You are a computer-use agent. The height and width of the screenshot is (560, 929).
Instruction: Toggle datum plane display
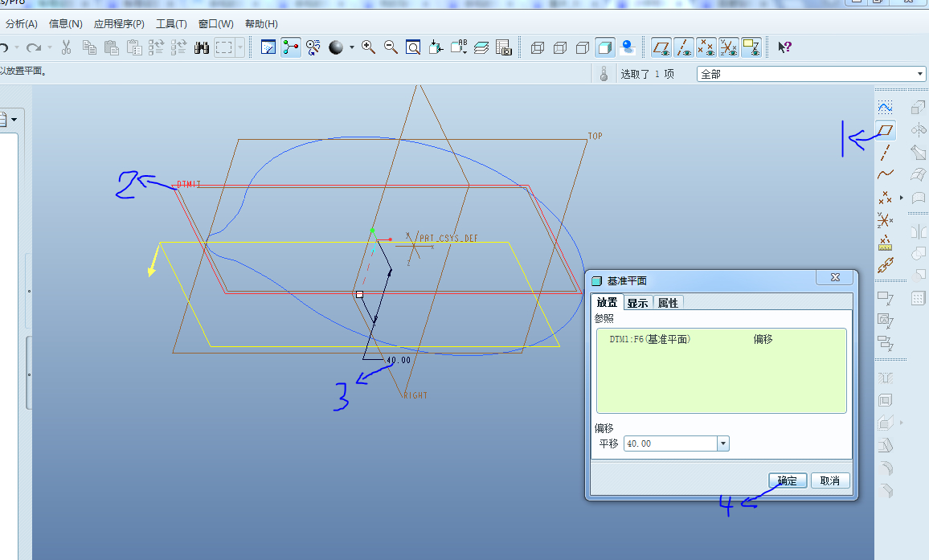[661, 47]
